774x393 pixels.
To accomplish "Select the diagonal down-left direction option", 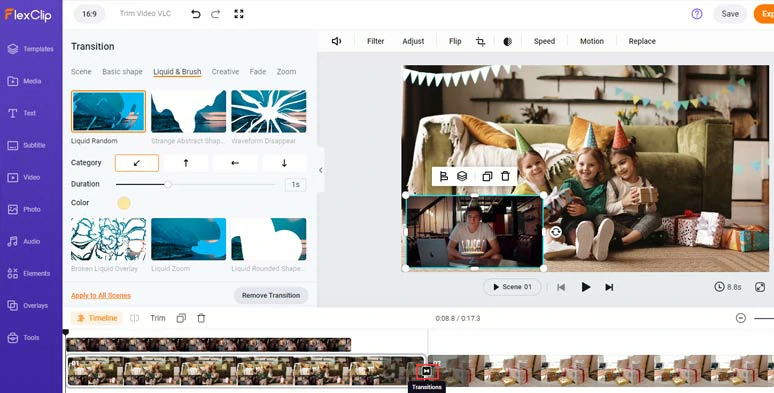I will coord(137,163).
